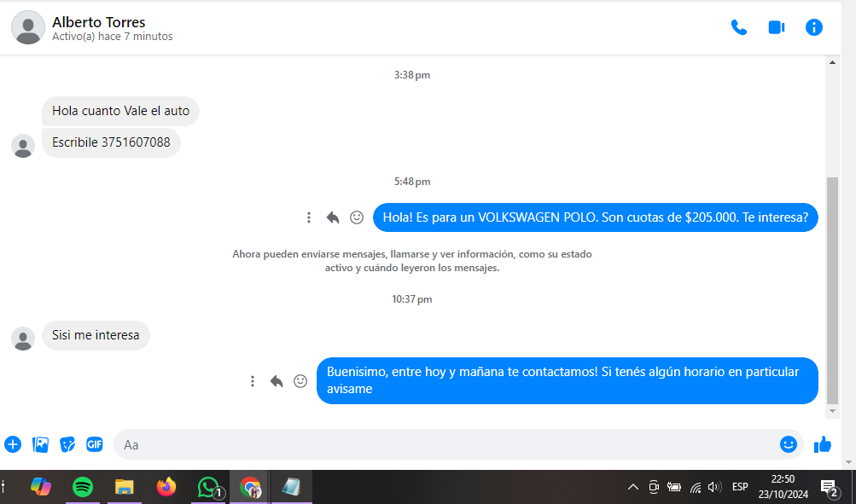The height and width of the screenshot is (504, 856).
Task: Open File Explorer from the taskbar
Action: 125,487
